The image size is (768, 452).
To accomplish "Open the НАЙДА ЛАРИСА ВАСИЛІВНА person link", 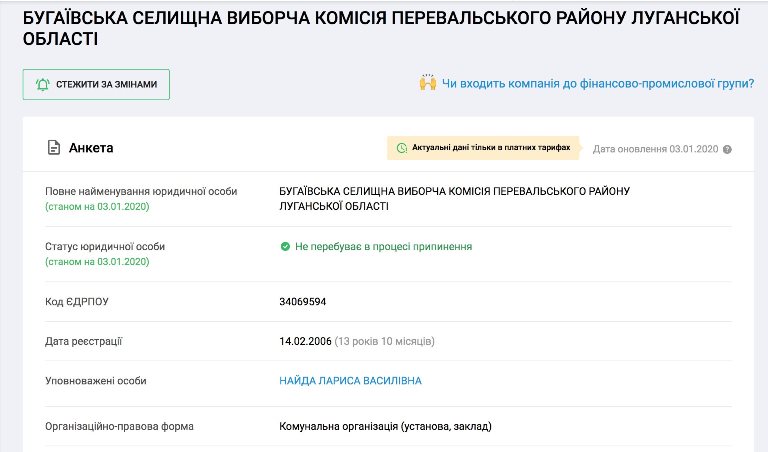I will [x=350, y=381].
